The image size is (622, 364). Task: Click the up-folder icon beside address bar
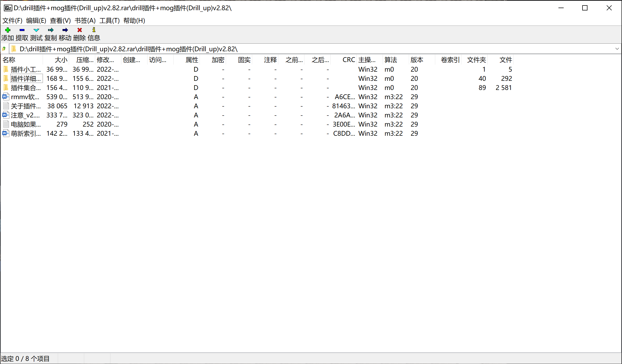tap(4, 49)
